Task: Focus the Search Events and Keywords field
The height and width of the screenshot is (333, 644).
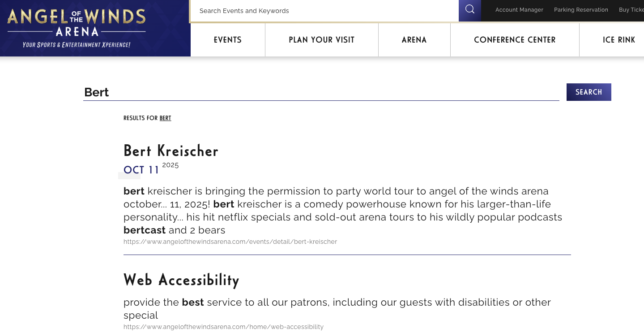Action: [324, 11]
